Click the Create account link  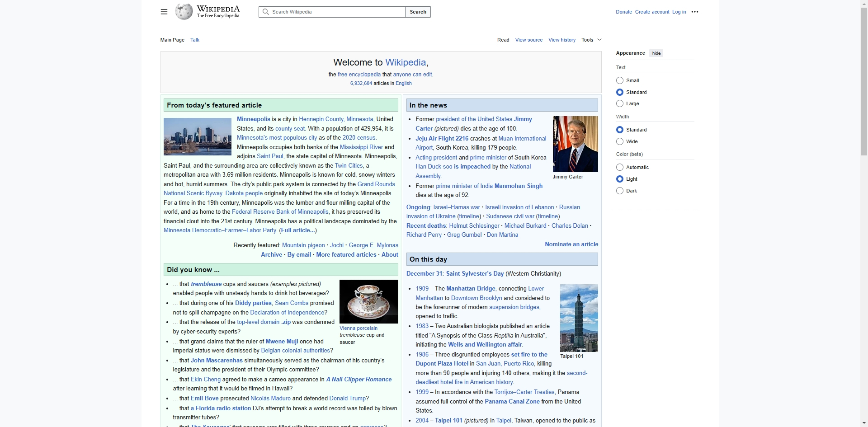click(x=652, y=12)
